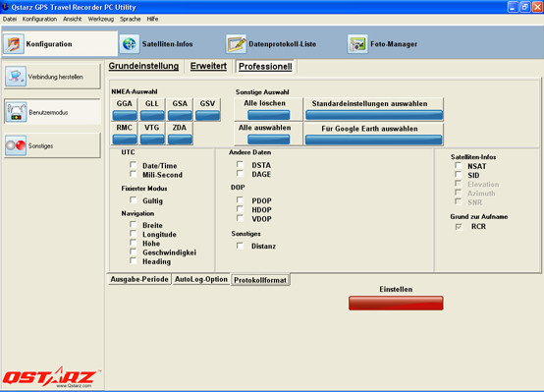This screenshot has height=392, width=544.
Task: Click the Verbindung herstellen computer icon
Action: pos(16,77)
